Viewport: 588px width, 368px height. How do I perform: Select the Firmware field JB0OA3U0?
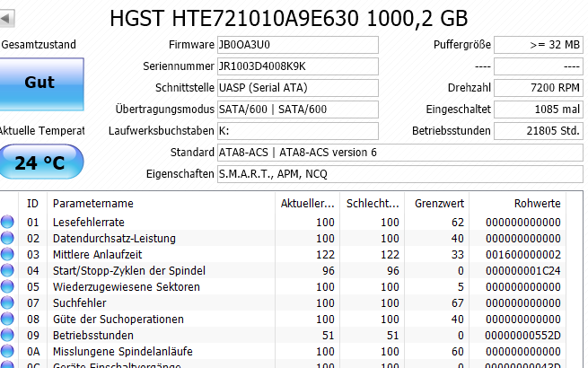pyautogui.click(x=298, y=45)
